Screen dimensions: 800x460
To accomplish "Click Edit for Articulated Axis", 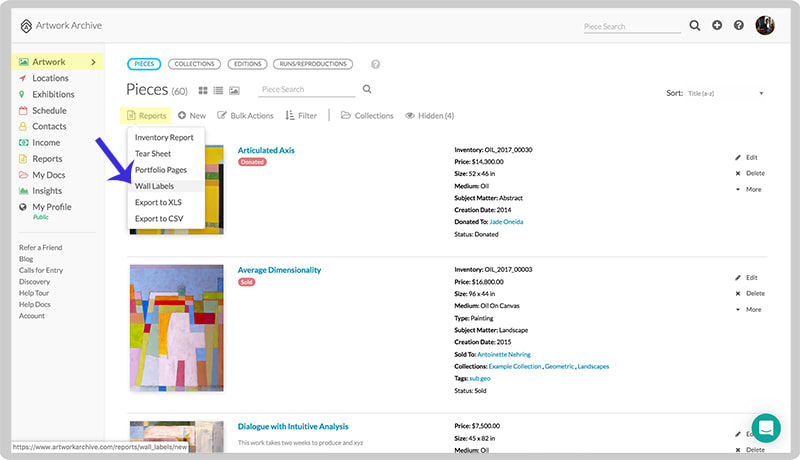I will 750,157.
